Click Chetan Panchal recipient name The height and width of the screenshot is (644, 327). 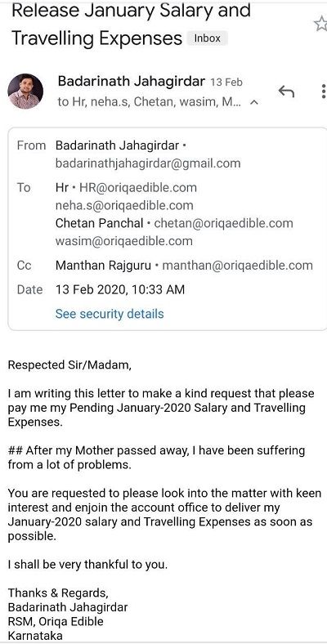pos(100,223)
